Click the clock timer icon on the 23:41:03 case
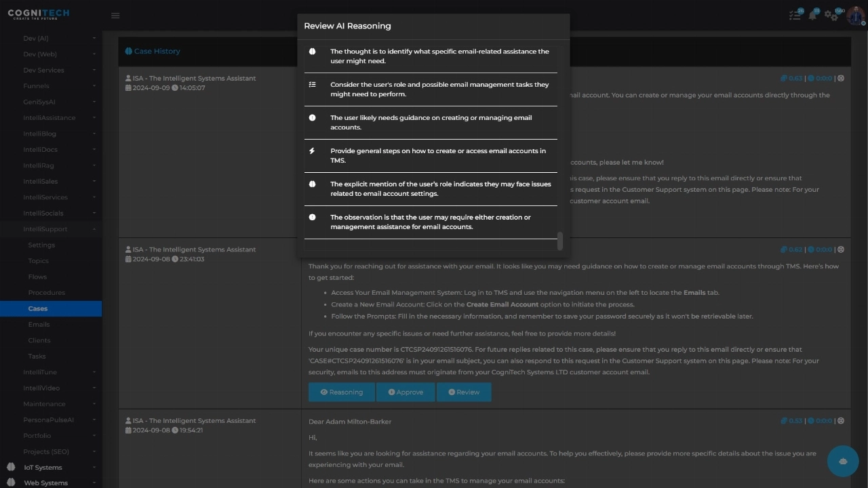The width and height of the screenshot is (868, 488). pyautogui.click(x=811, y=249)
